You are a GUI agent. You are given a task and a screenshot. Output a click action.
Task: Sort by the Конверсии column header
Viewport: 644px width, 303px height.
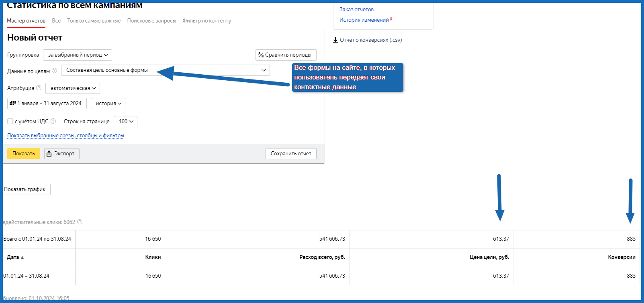(x=622, y=257)
